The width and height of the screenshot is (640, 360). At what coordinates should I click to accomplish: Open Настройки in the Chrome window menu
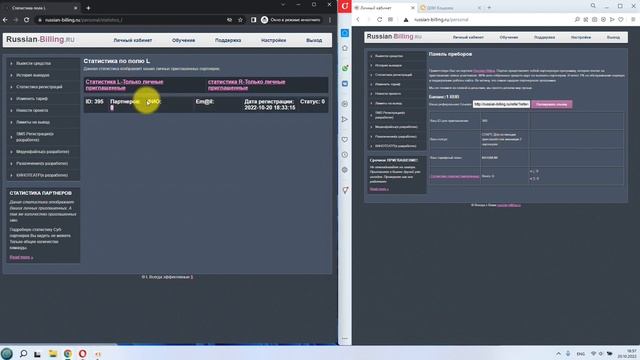(x=273, y=40)
